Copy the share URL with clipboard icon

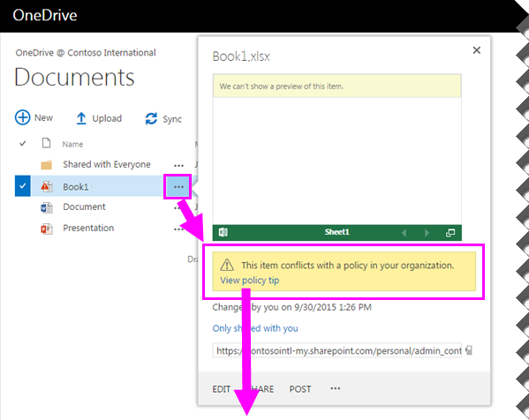click(x=469, y=350)
